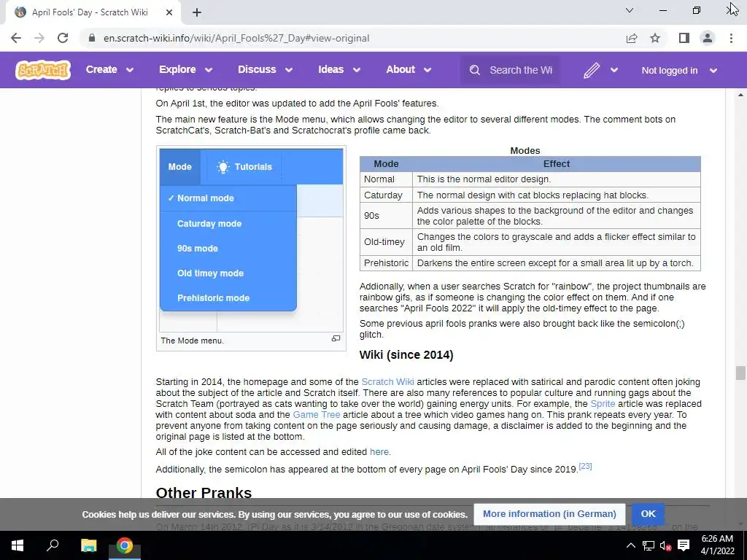This screenshot has width=747, height=560.
Task: Click the Prehistoric table cell
Action: (386, 262)
